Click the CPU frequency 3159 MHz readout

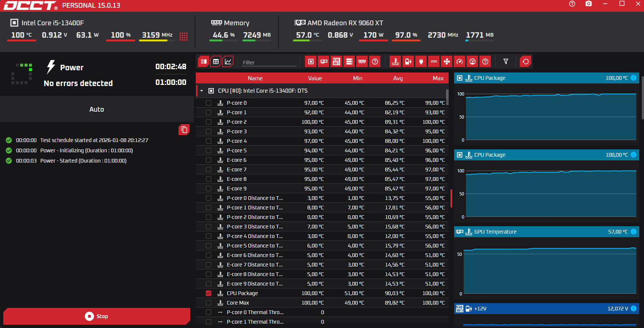(x=157, y=35)
